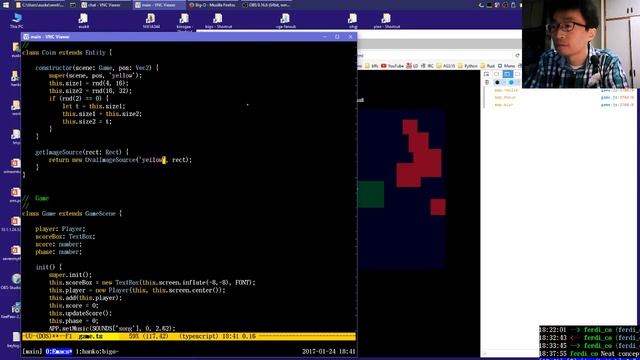Open the IRC bookmark in Firefox
This screenshot has width=640, height=360.
[427, 66]
